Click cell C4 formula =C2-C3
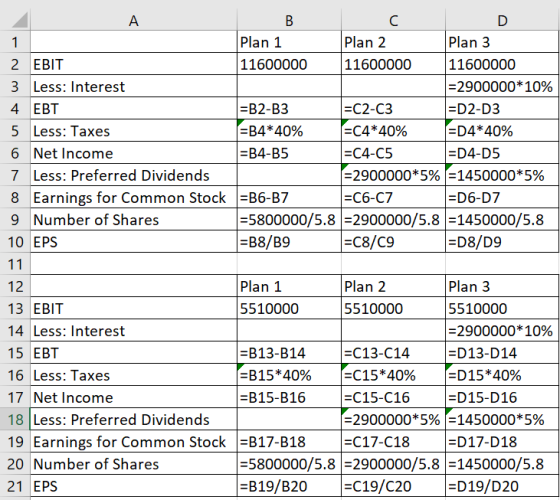Image resolution: width=560 pixels, height=500 pixels. tap(393, 109)
